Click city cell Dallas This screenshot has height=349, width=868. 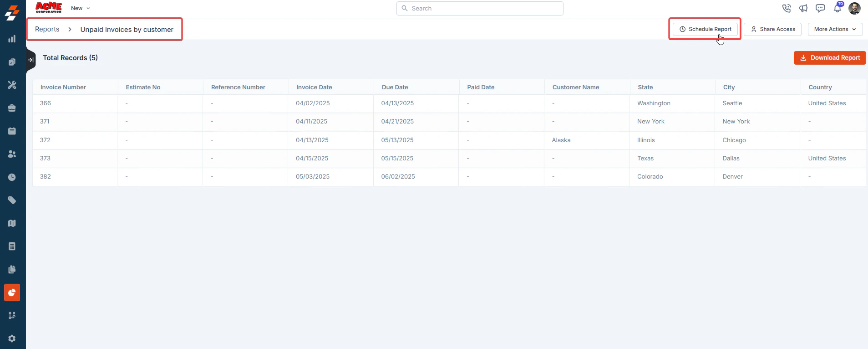(731, 159)
